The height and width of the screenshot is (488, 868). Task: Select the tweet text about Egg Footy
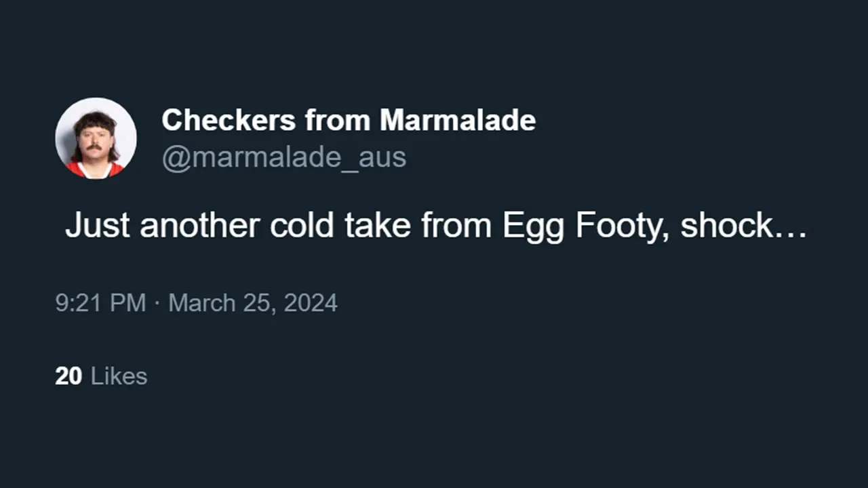pos(436,226)
